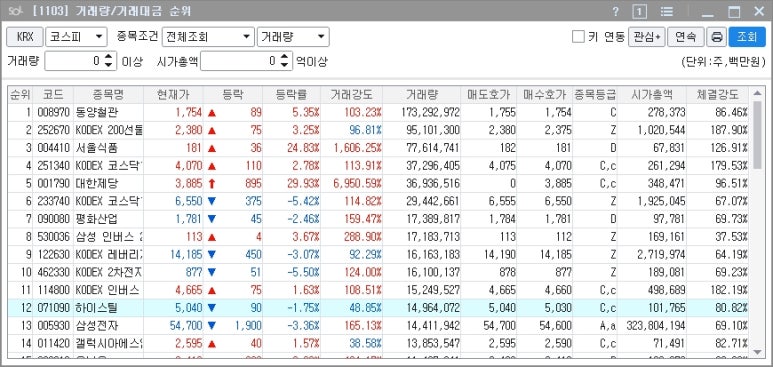Click the up arrow in 대한제당 row
This screenshot has width=773, height=367.
212,184
